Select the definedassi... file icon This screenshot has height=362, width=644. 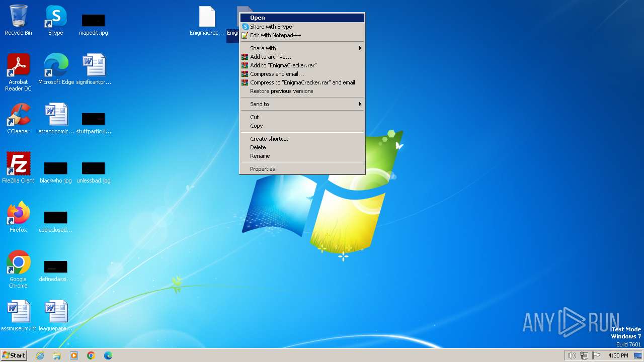tap(55, 270)
